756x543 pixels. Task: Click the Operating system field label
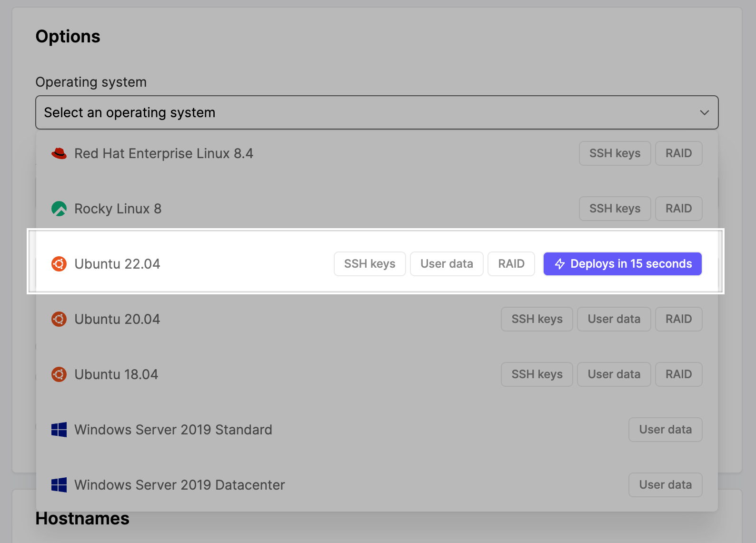point(91,82)
